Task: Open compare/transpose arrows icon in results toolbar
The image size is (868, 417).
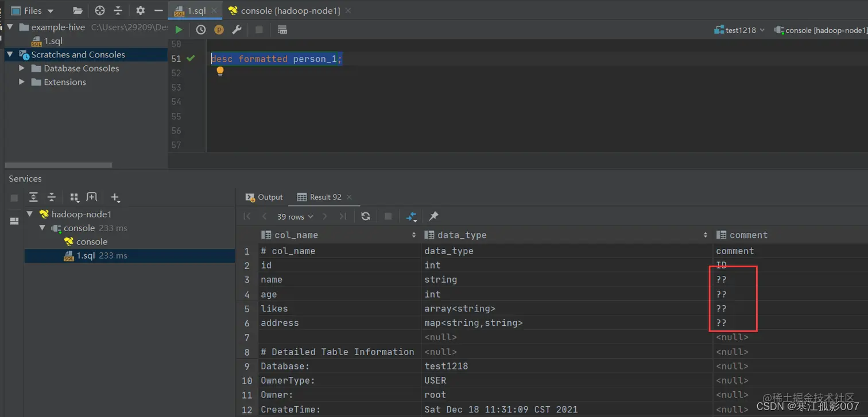Action: pos(412,216)
